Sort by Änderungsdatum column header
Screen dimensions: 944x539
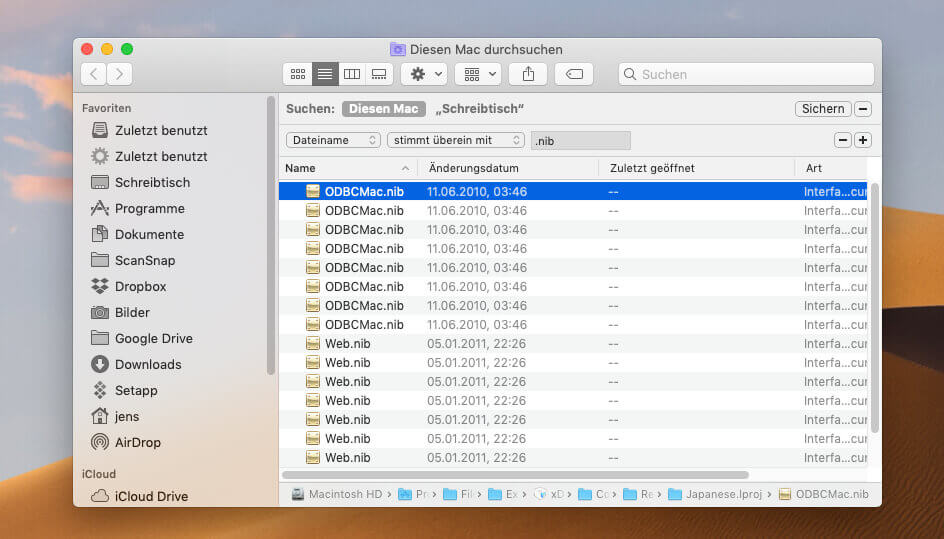[508, 168]
